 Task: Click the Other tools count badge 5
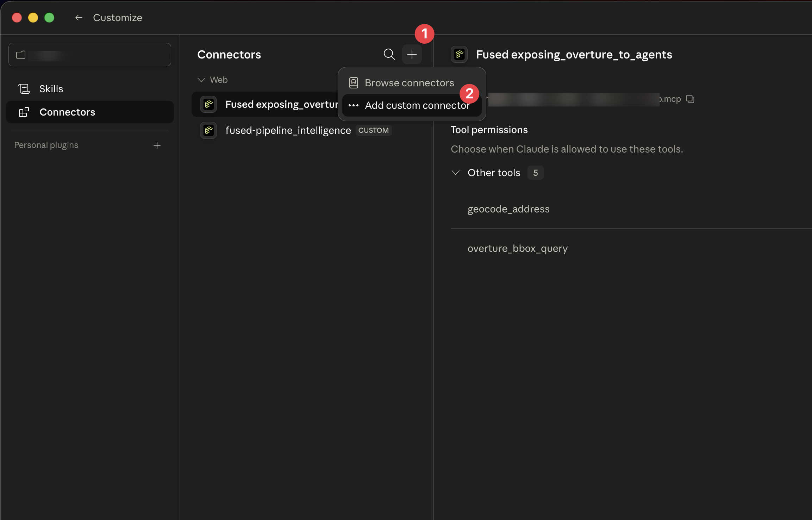[535, 173]
